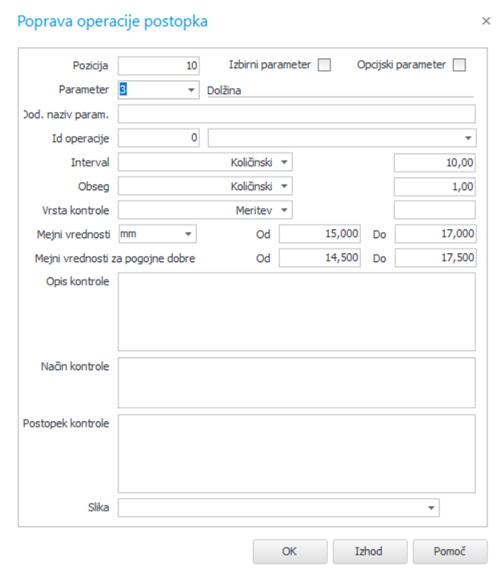Select the Id operacije number field
This screenshot has height=578, width=504.
click(159, 138)
